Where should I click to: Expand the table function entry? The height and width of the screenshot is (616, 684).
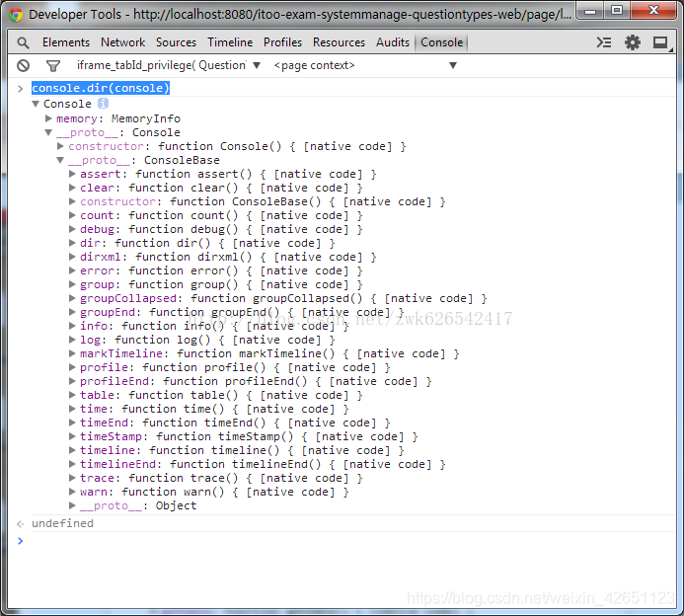pos(72,395)
